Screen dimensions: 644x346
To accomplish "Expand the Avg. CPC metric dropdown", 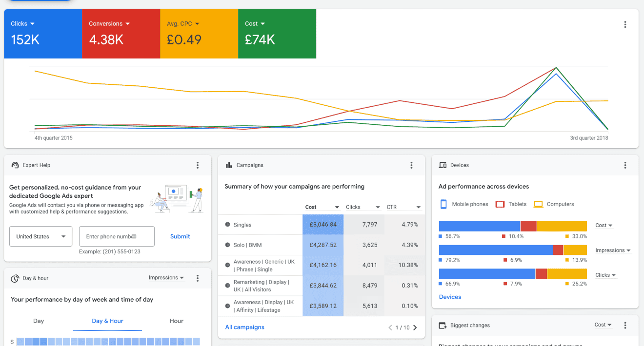I will 183,23.
